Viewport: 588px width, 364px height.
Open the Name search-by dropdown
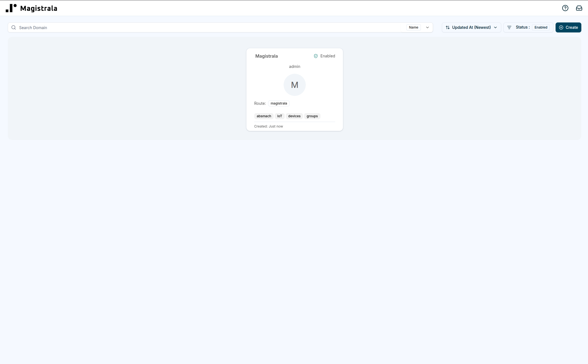413,27
